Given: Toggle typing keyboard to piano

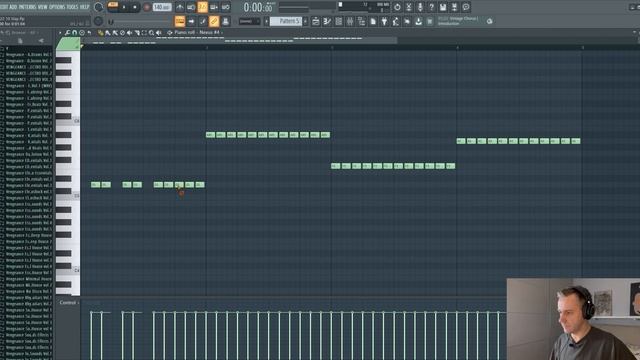Looking at the screenshot, I should [x=180, y=21].
